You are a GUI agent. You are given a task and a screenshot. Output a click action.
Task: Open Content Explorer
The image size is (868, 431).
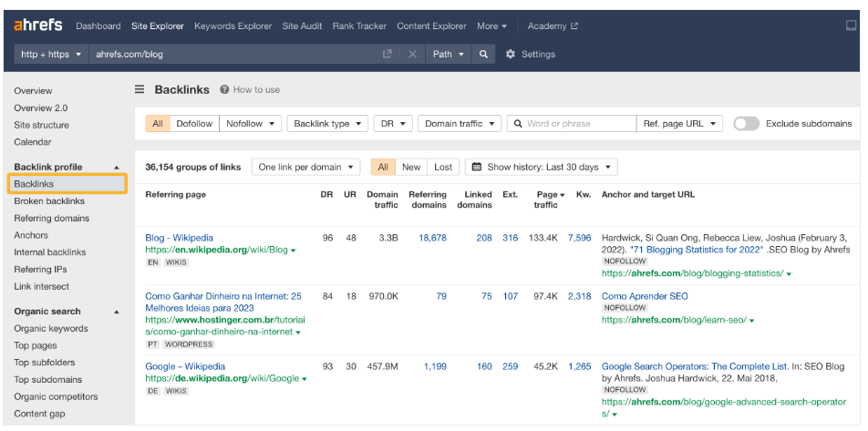click(x=432, y=26)
